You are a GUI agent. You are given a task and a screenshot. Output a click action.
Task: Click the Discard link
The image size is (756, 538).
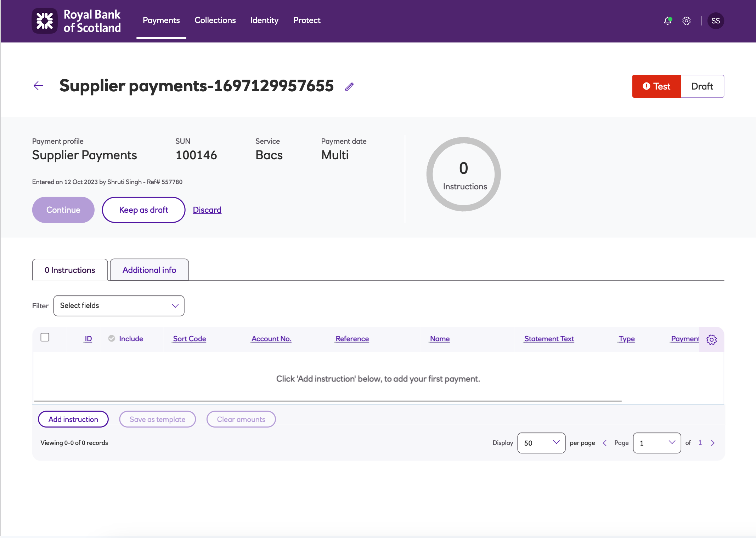[207, 210]
